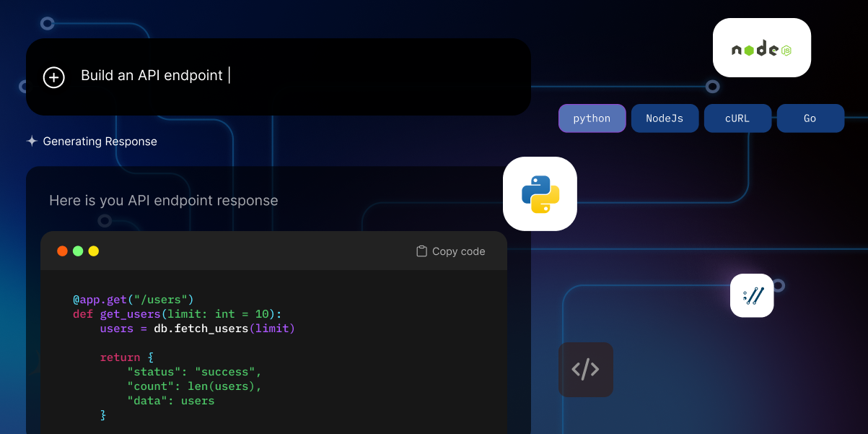Click the code brackets icon tile
868x434 pixels.
[585, 370]
